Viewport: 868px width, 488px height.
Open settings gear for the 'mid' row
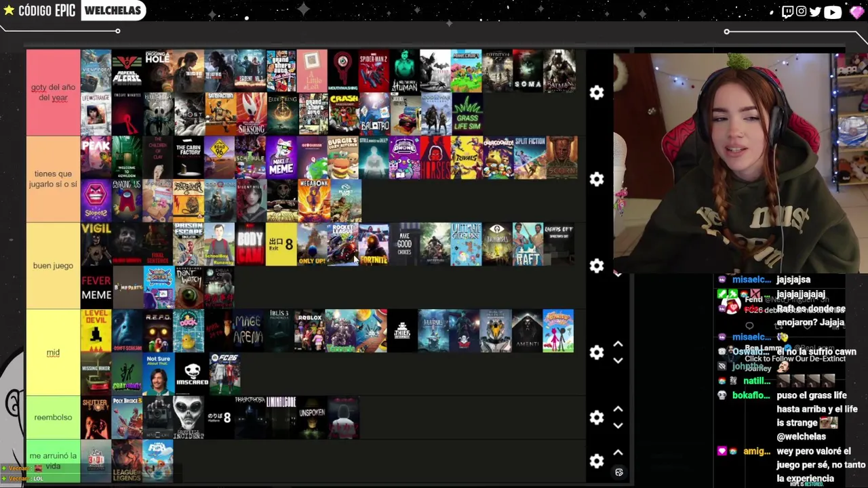(x=596, y=352)
